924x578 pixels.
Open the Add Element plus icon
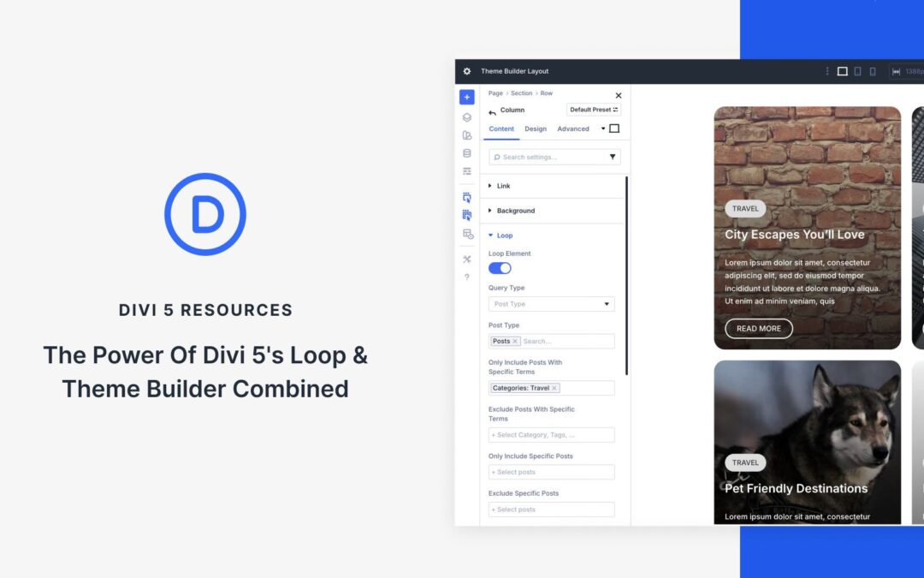pos(466,97)
